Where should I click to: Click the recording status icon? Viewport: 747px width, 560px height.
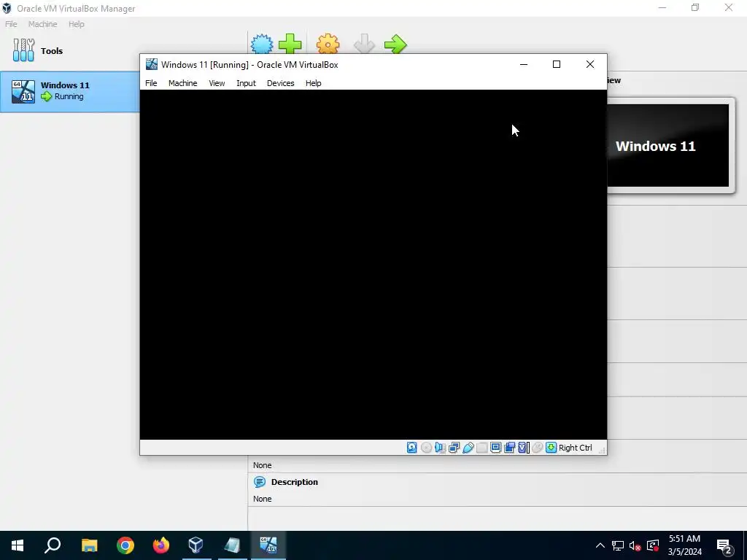509,448
